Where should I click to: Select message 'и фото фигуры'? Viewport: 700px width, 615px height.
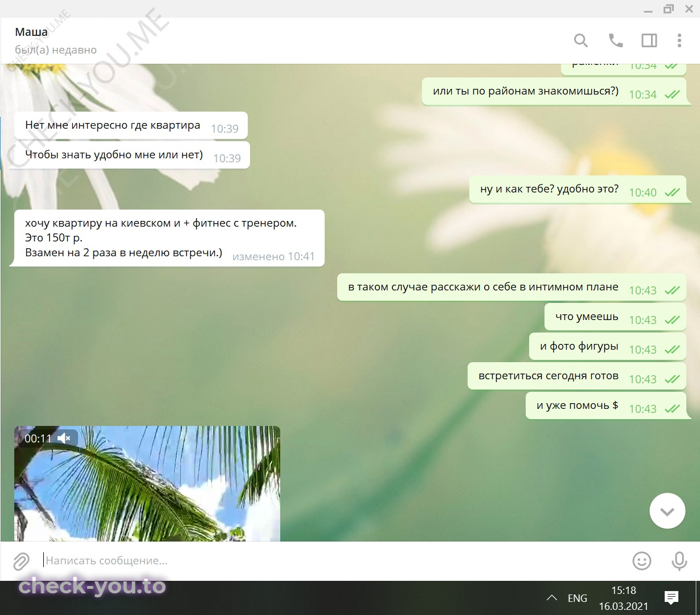tap(608, 346)
